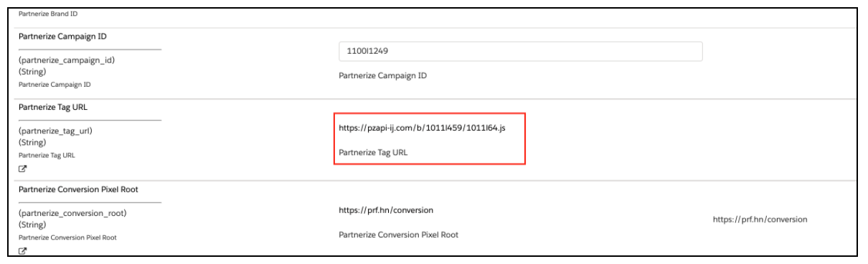Click the Conversion Pixel Root caption under the prf.hn URL
Screen dimensions: 868x264
point(398,235)
